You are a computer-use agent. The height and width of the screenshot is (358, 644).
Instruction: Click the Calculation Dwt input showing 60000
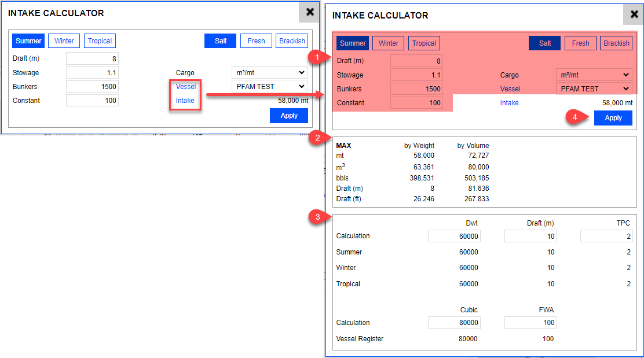tap(454, 236)
